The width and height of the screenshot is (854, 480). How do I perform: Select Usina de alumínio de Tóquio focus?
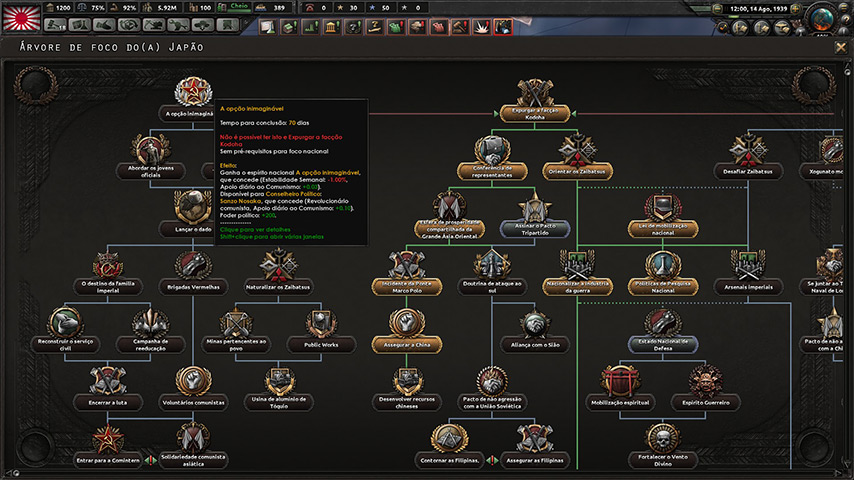tap(278, 388)
